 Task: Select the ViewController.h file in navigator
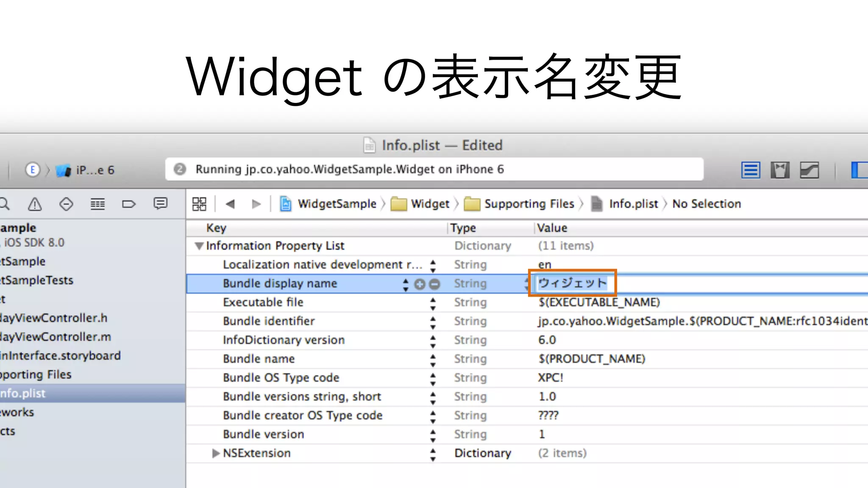[x=53, y=318]
